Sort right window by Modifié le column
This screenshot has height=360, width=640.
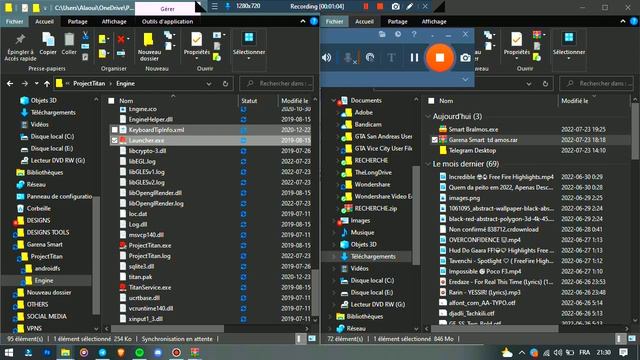pyautogui.click(x=575, y=100)
